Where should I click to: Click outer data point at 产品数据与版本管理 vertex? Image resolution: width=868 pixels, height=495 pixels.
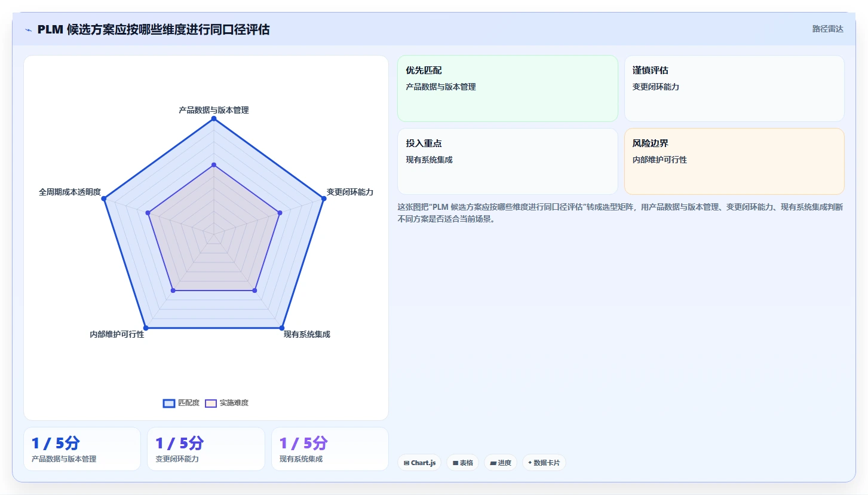[214, 118]
